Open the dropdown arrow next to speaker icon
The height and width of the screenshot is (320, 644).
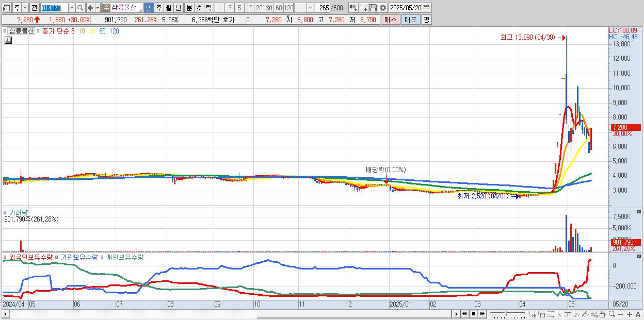tap(98, 8)
